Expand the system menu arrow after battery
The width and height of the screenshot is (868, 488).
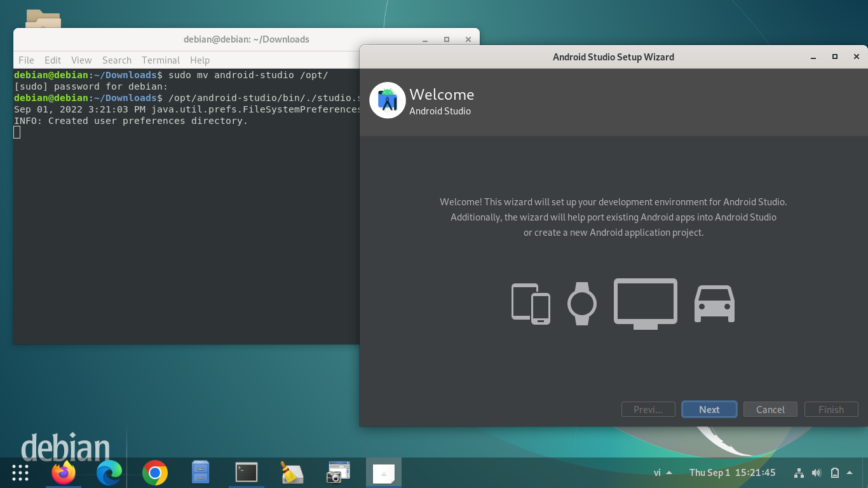(x=850, y=472)
